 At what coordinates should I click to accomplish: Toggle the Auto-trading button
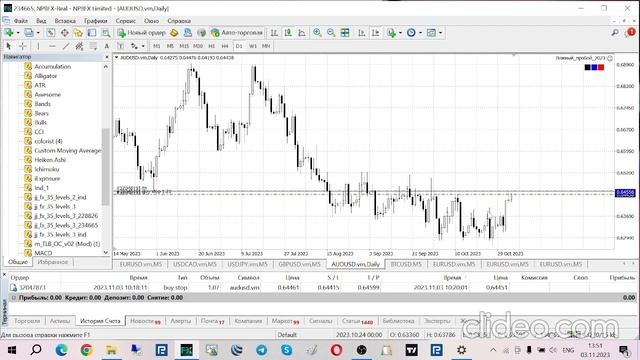point(237,33)
